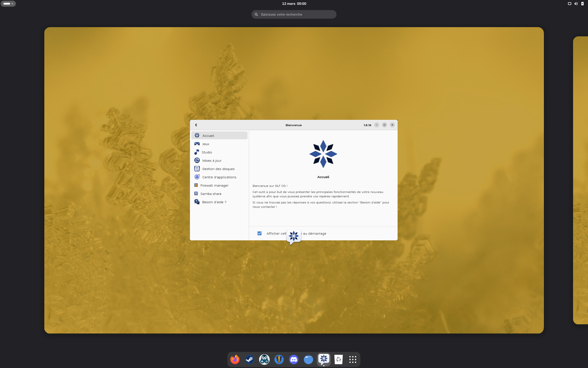Click the battery status icon
Viewport: 588px width, 368px height.
tap(582, 4)
